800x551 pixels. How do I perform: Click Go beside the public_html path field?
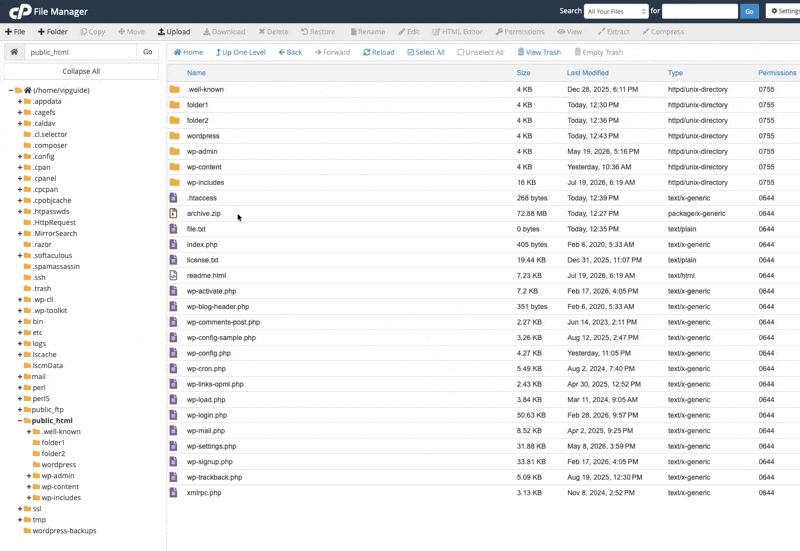147,52
